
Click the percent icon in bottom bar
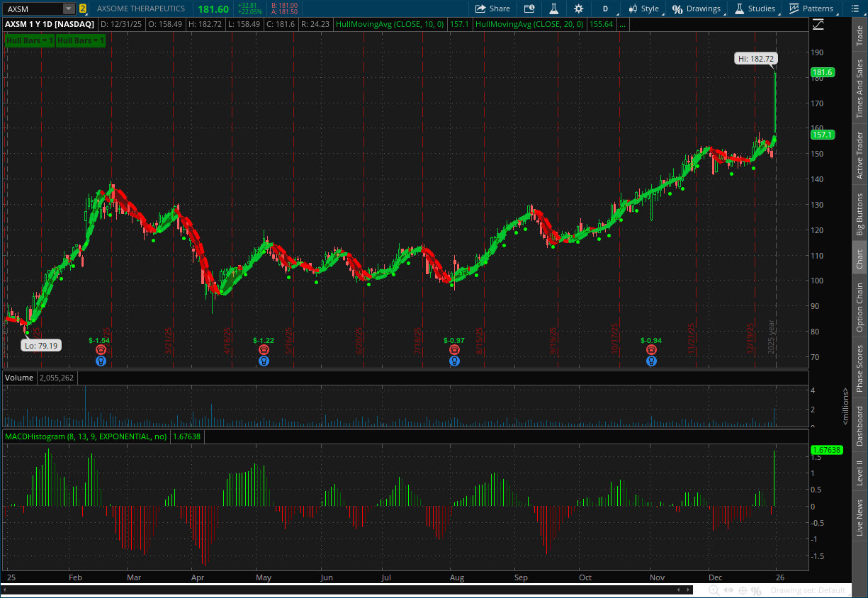click(x=757, y=590)
